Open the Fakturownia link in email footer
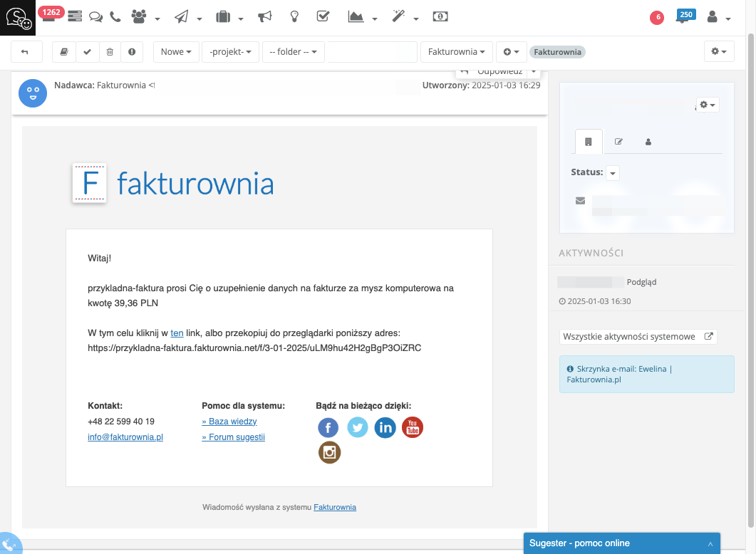This screenshot has height=554, width=756. [335, 507]
